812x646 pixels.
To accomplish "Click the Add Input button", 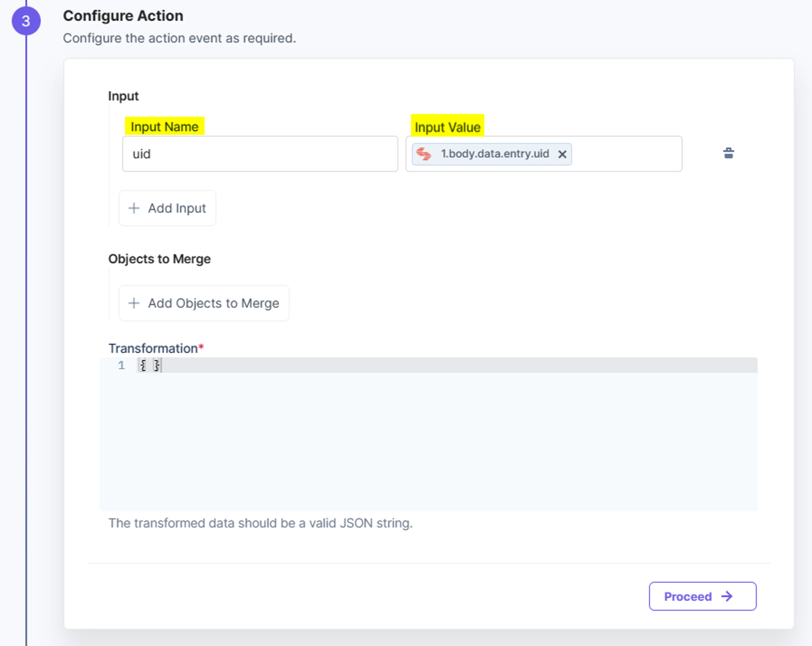I will (168, 208).
